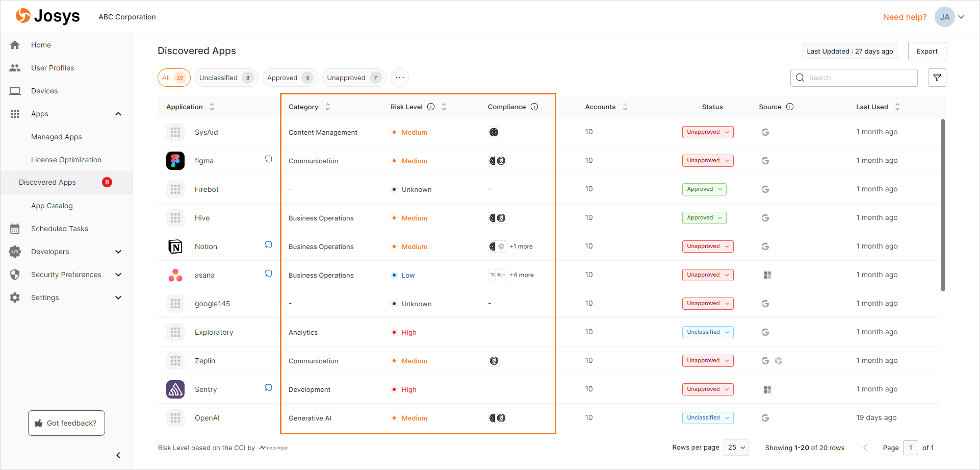Screen dimensions: 980x470
Task: Open the more filters ellipsis
Action: click(400, 78)
